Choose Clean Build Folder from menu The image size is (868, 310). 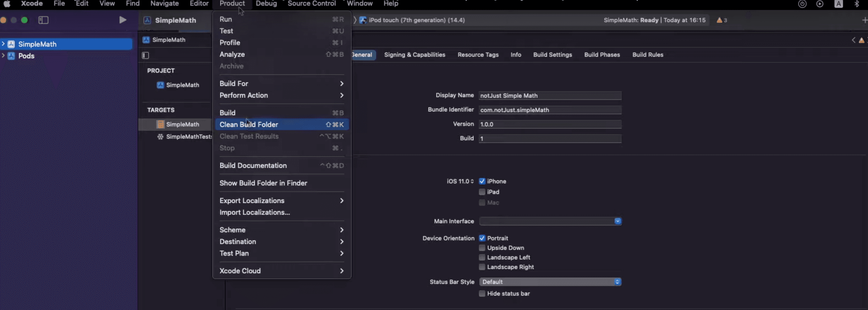tap(248, 124)
